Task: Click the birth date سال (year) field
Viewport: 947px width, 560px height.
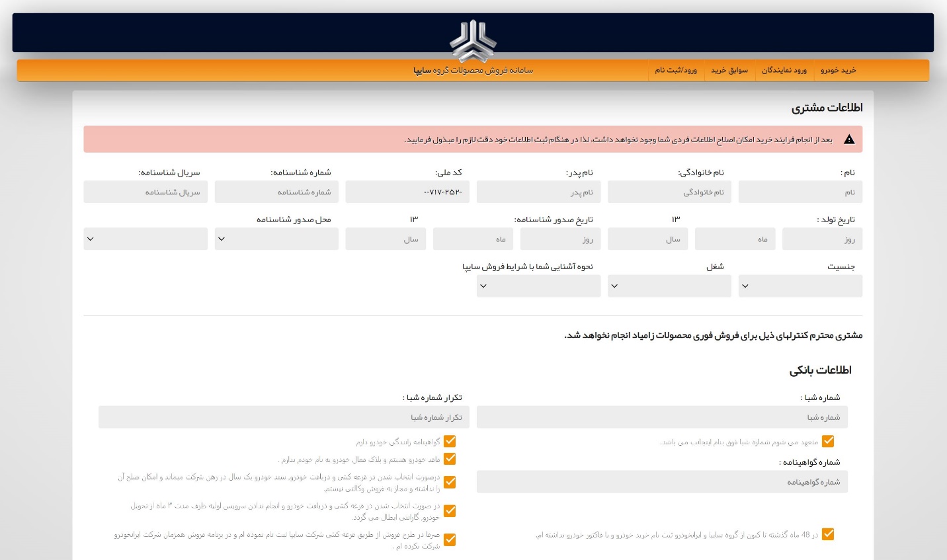Action: (x=647, y=239)
